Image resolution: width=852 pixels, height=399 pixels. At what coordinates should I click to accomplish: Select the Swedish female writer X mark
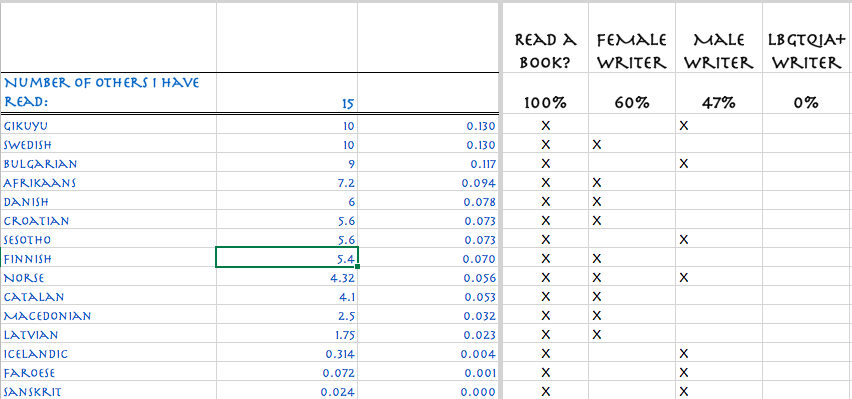pos(597,145)
